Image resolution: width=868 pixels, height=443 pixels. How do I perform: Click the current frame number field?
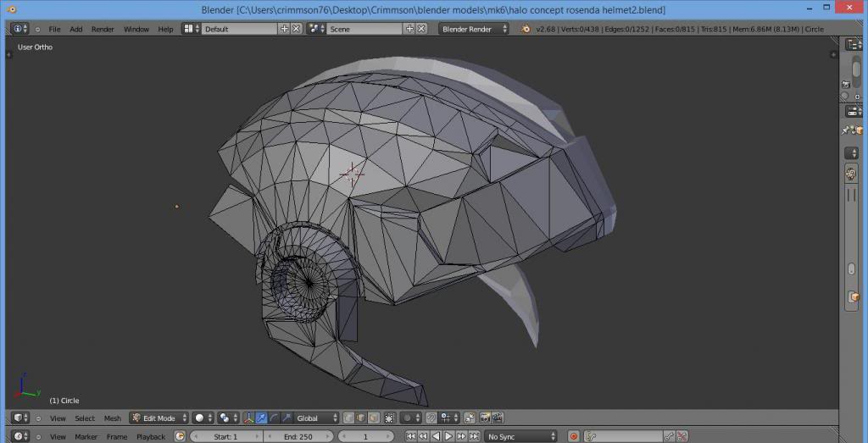pos(365,436)
